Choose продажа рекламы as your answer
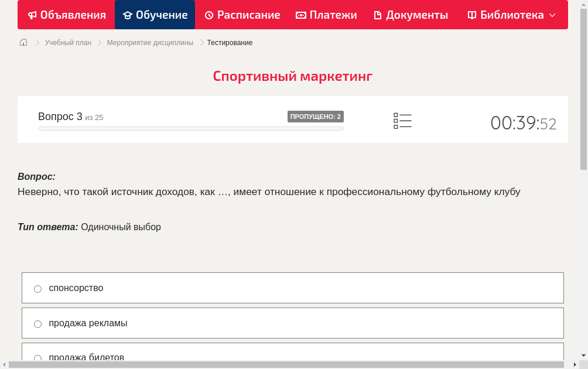The height and width of the screenshot is (369, 588). 37,323
